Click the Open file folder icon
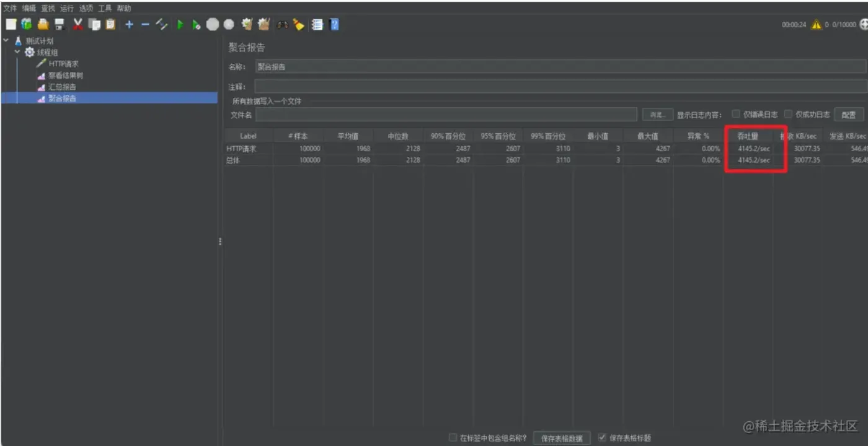Viewport: 868px width, 446px height. coord(43,24)
